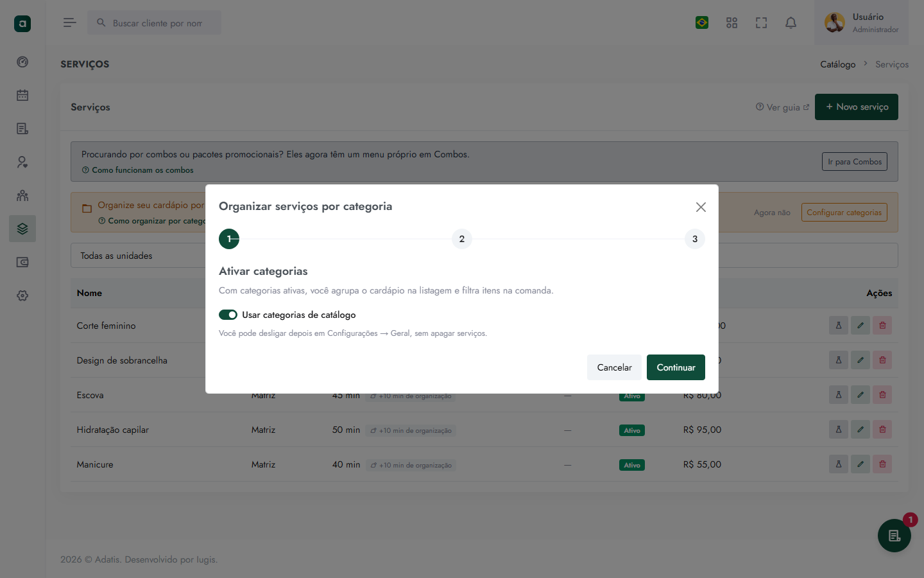
Task: Select the layers catalog icon in sidebar
Action: (x=22, y=229)
